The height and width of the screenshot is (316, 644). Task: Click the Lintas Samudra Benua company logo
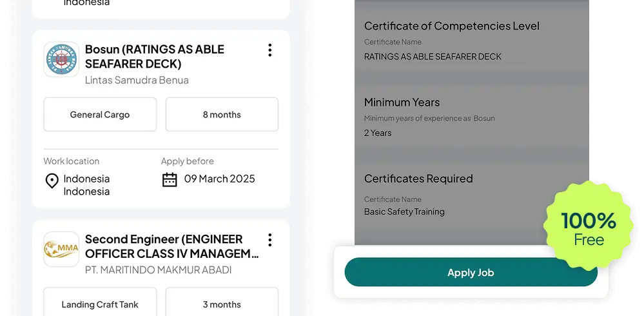click(61, 60)
